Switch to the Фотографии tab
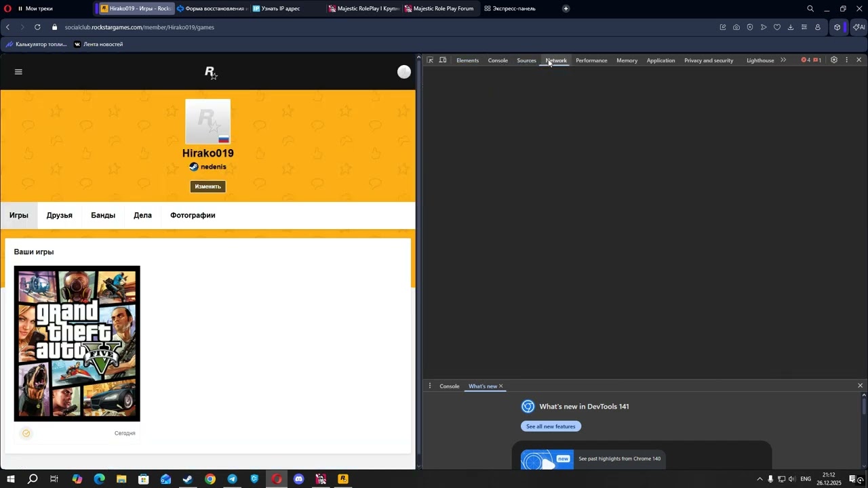The image size is (868, 488). pyautogui.click(x=193, y=216)
